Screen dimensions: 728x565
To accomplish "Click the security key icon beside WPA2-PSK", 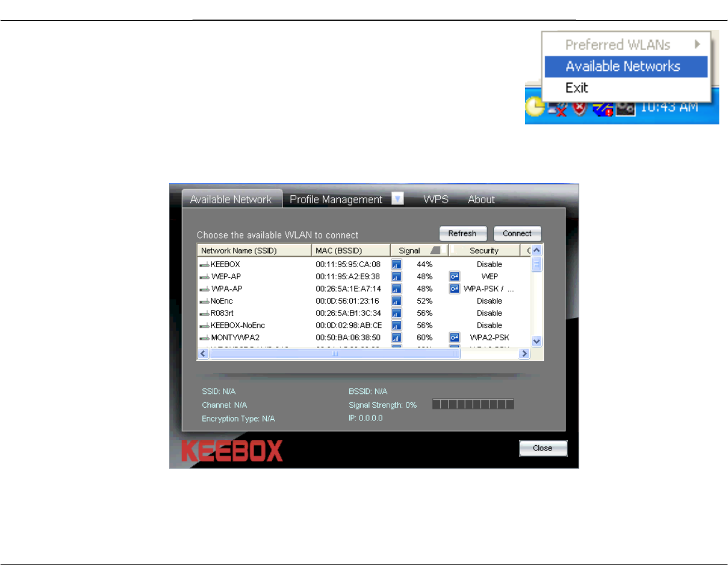I will tap(455, 338).
